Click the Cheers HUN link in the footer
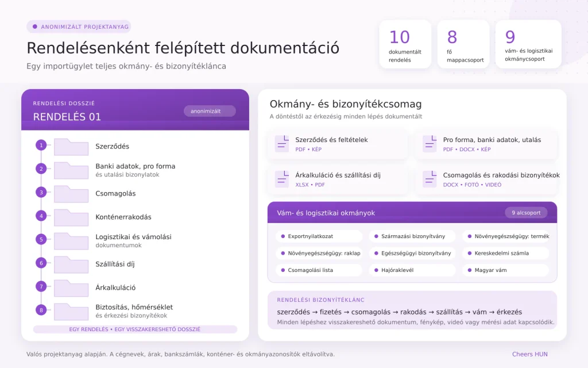 [530, 354]
